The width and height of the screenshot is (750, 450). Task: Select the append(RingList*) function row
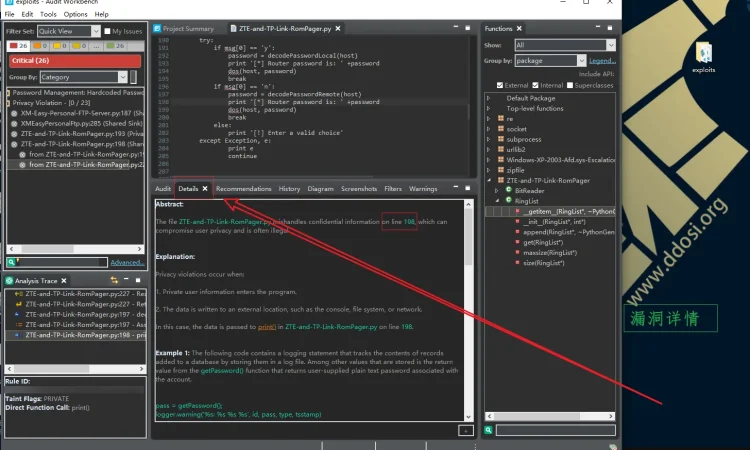(564, 232)
